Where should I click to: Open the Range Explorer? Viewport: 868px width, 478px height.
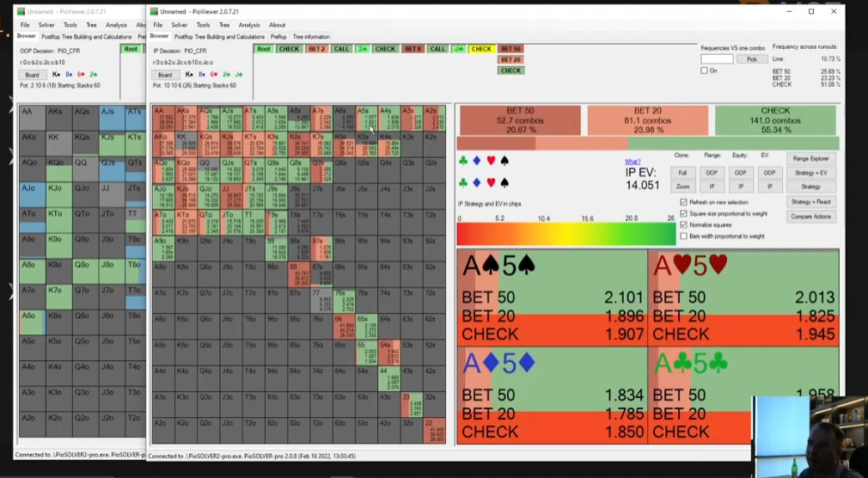tap(810, 158)
